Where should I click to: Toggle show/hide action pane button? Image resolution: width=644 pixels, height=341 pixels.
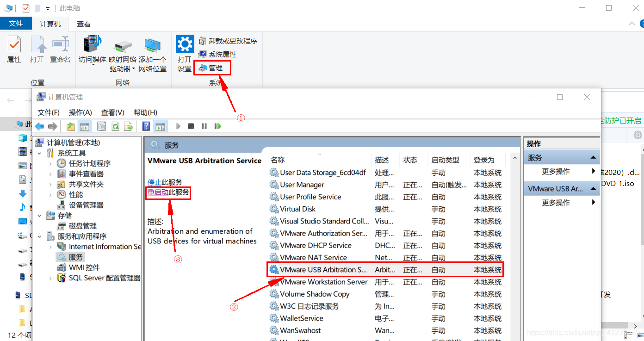pos(160,126)
